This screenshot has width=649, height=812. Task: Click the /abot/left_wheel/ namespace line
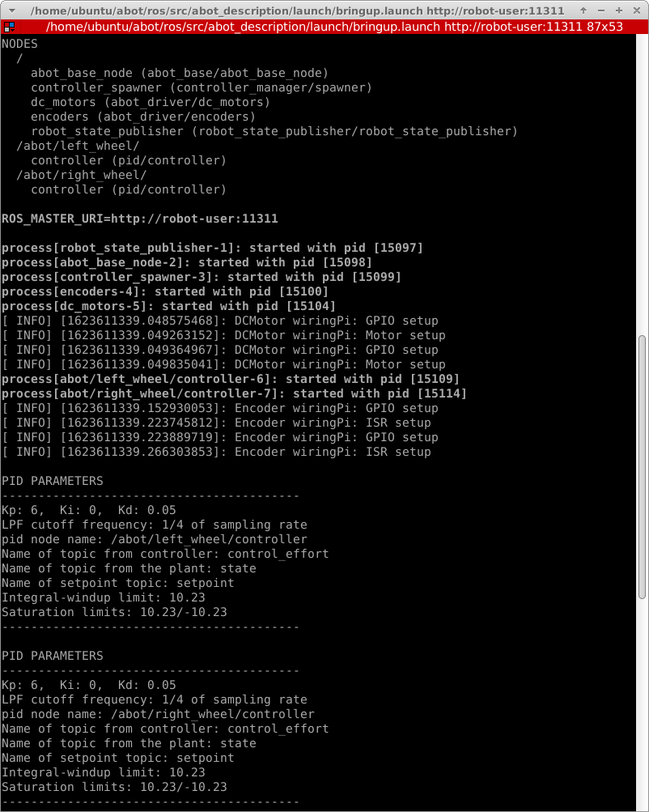(x=78, y=146)
